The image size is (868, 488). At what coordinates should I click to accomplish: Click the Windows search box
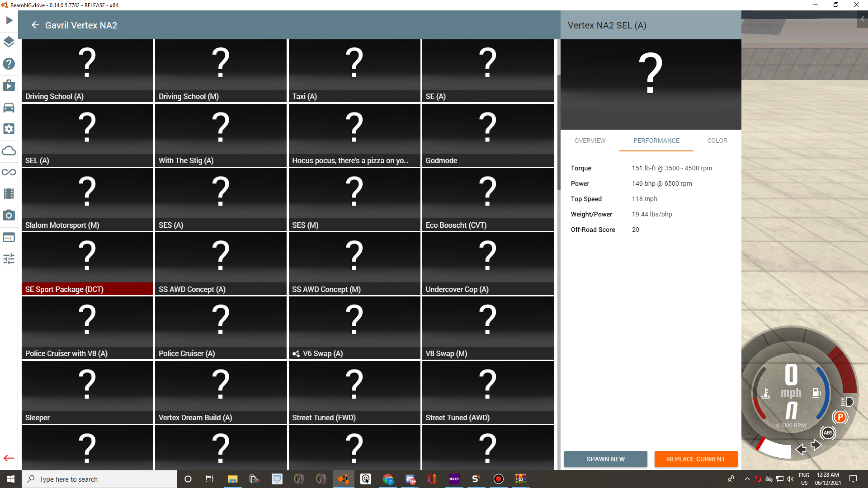(99, 479)
